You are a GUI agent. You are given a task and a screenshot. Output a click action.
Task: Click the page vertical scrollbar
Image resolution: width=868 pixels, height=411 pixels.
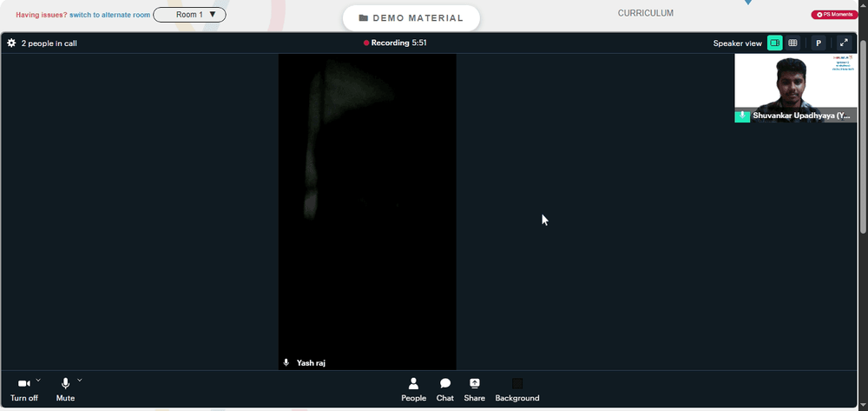864,136
